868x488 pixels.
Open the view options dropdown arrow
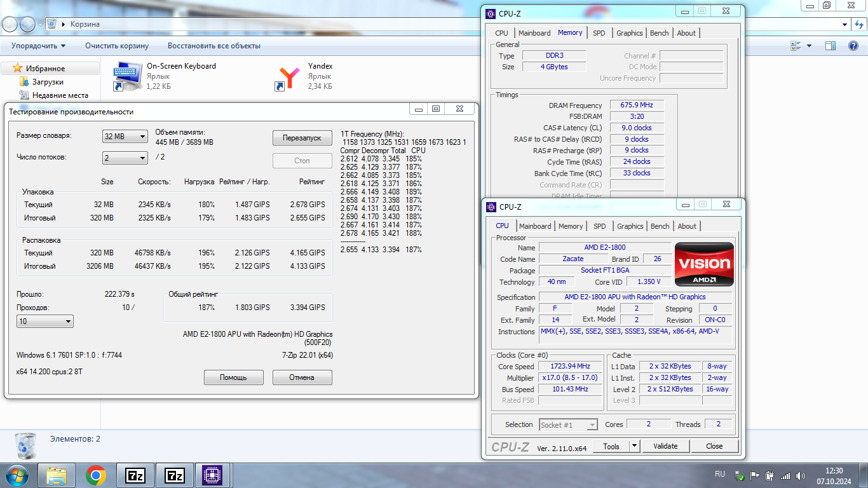click(809, 46)
